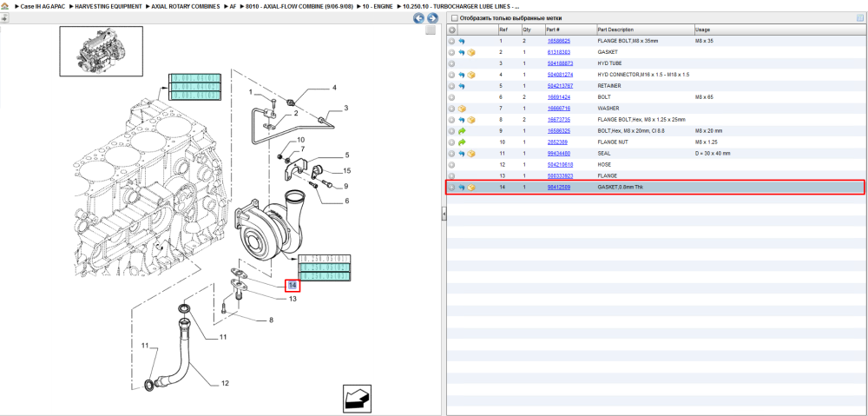Collapse the parts panel using the splitter arrow
Screen dimensions: 868x416
tap(444, 215)
